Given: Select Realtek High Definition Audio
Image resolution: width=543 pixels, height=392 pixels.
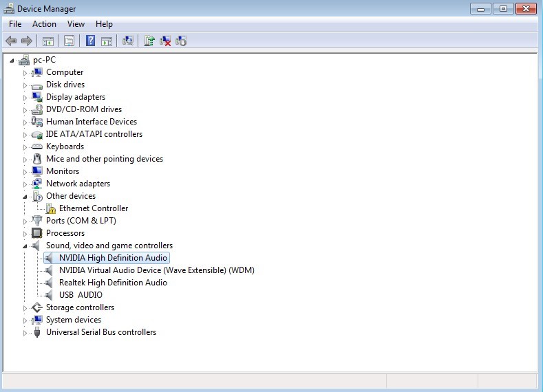Looking at the screenshot, I should [x=113, y=283].
